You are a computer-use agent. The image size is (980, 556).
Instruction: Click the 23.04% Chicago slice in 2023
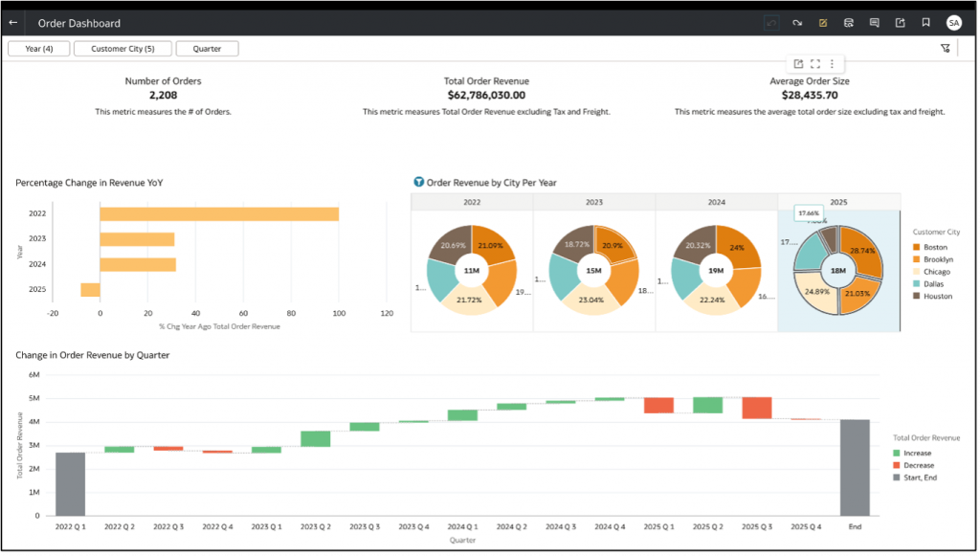tap(591, 300)
